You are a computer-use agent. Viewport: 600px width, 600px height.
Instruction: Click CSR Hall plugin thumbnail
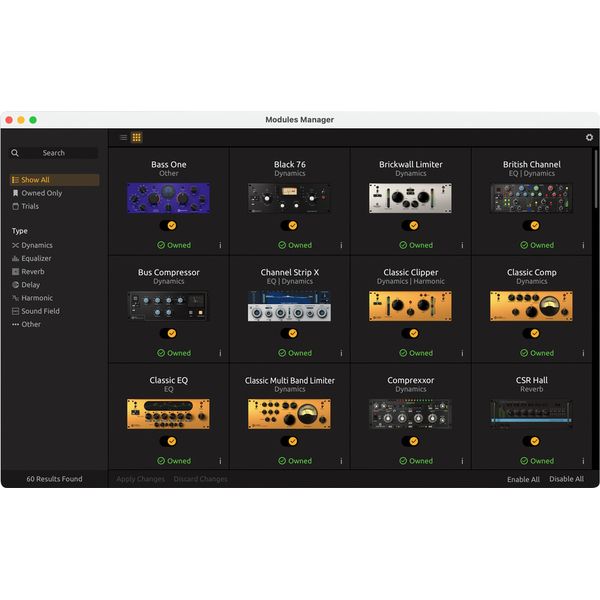[x=532, y=414]
